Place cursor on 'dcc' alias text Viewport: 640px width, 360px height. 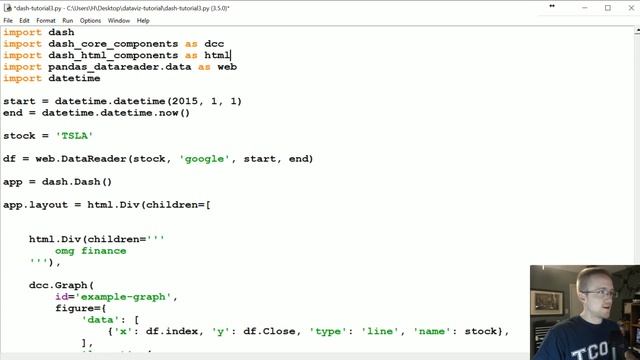point(214,44)
